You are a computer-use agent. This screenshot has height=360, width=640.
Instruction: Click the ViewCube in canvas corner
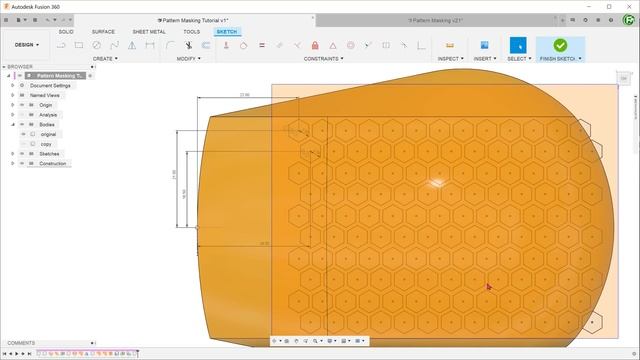[623, 78]
